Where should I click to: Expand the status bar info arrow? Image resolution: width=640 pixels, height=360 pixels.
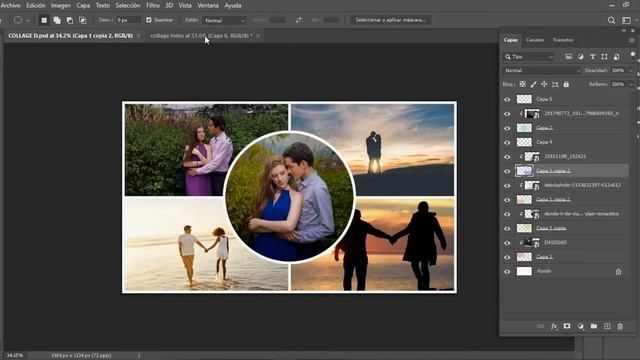click(x=139, y=356)
